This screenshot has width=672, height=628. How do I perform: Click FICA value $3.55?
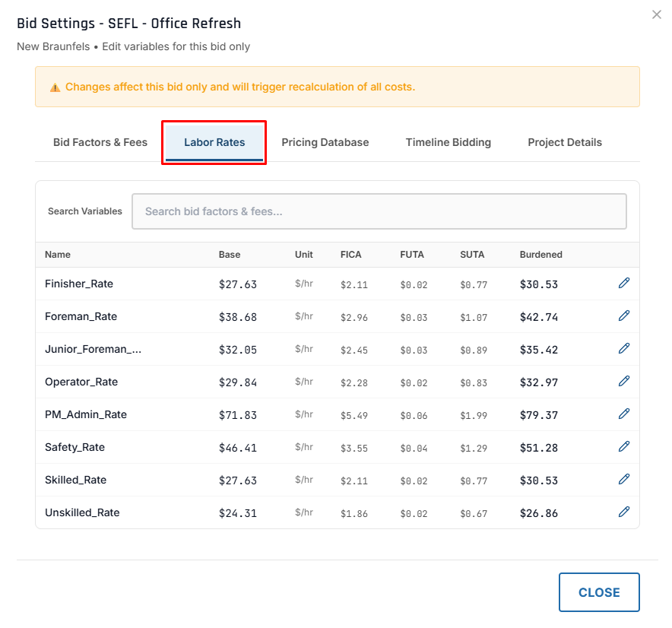tap(354, 448)
